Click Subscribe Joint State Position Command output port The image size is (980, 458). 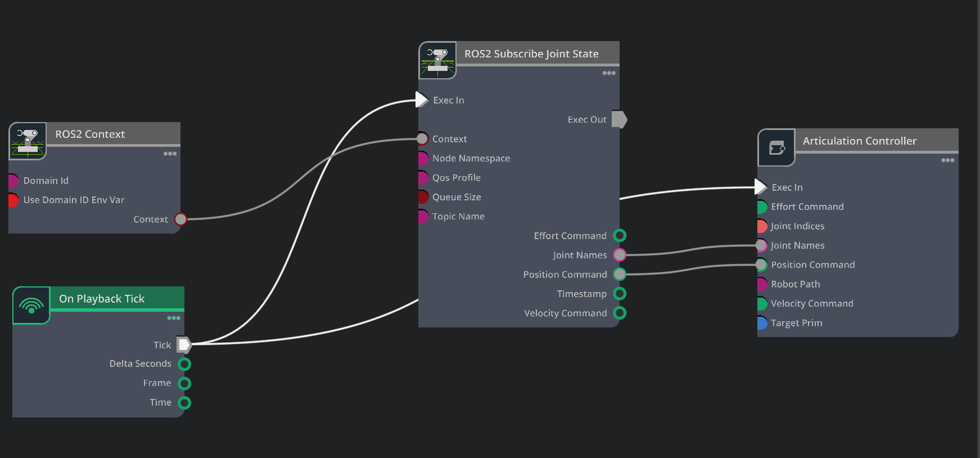click(620, 274)
